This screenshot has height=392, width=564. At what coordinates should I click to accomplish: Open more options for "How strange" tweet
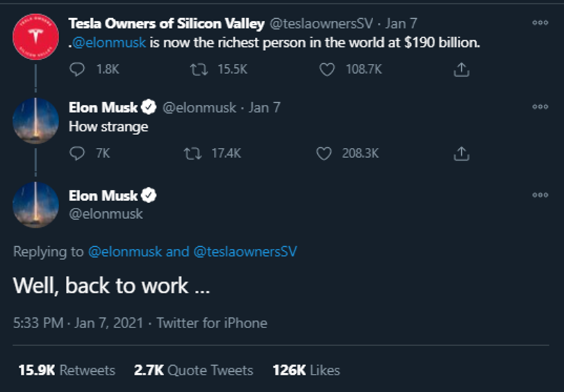540,106
